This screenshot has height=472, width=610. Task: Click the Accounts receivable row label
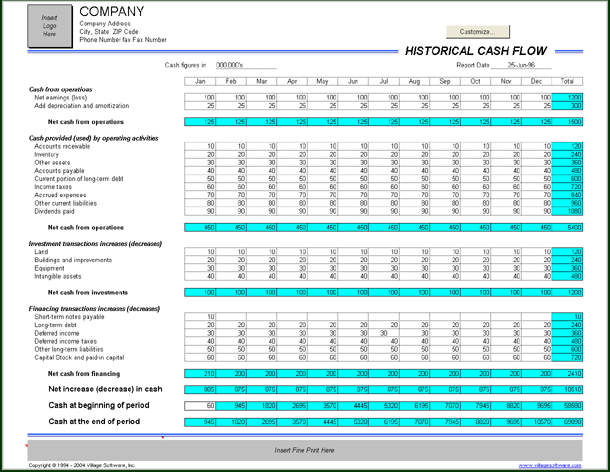(62, 146)
